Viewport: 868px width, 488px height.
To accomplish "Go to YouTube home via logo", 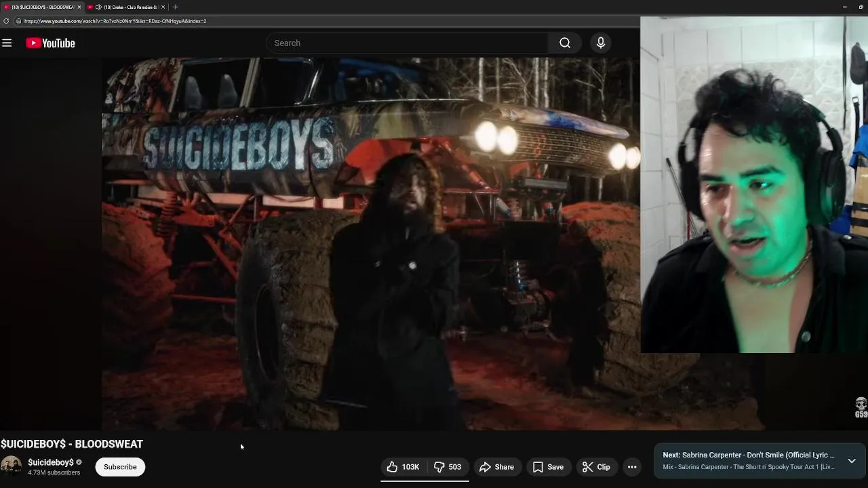I will [x=50, y=43].
